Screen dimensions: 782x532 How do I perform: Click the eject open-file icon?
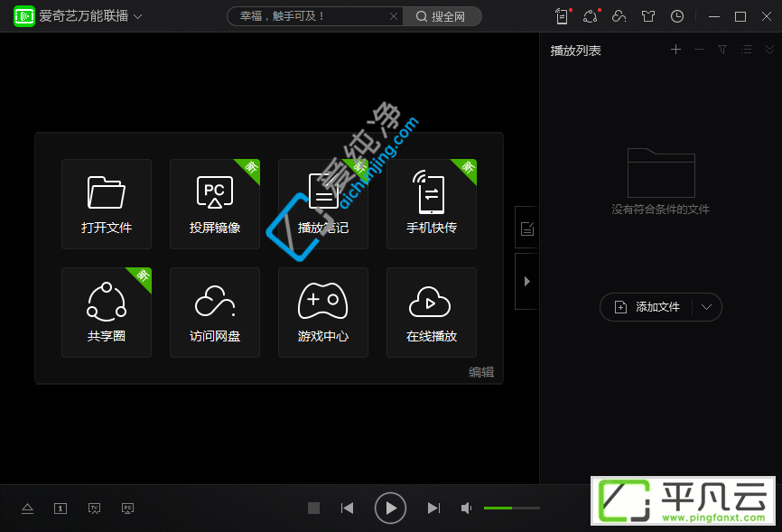(27, 509)
